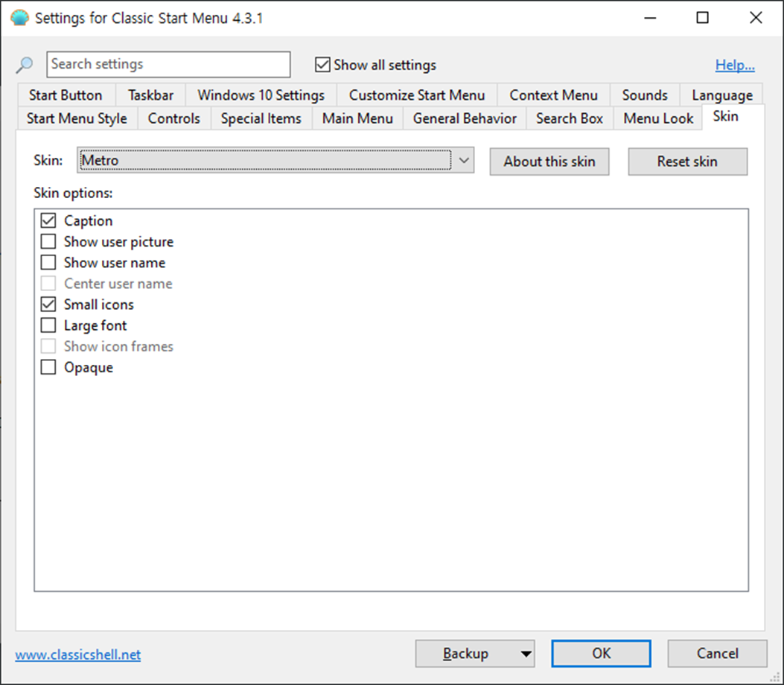Image resolution: width=784 pixels, height=685 pixels.
Task: Click the magnifier search icon
Action: pos(24,65)
